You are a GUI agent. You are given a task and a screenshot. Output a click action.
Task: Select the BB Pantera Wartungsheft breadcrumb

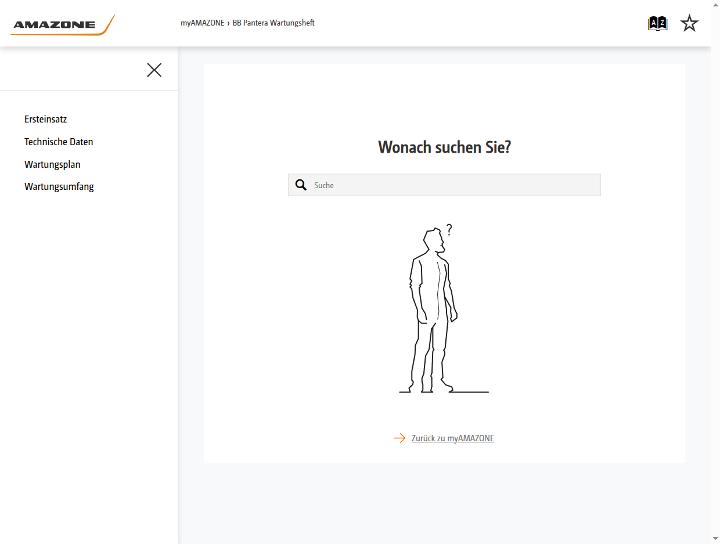tap(273, 23)
